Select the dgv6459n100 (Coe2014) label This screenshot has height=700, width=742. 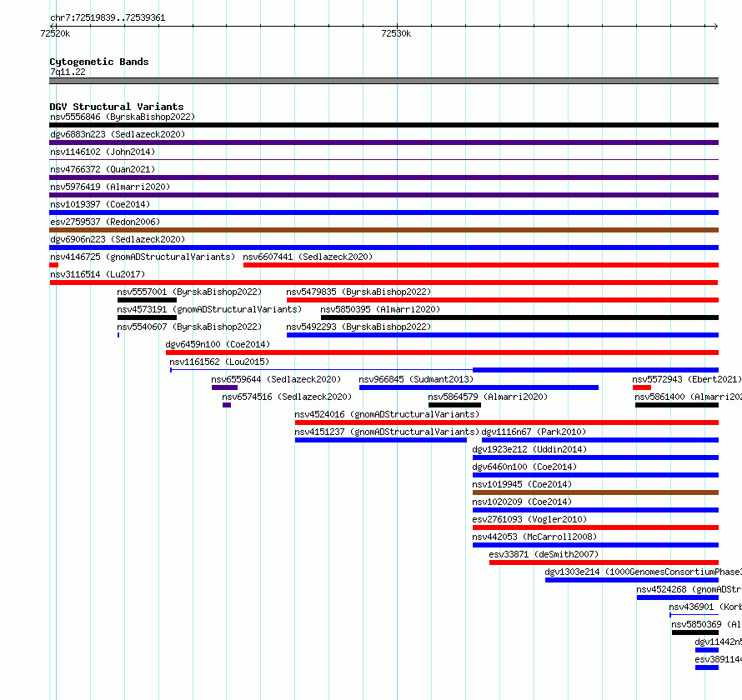[218, 344]
